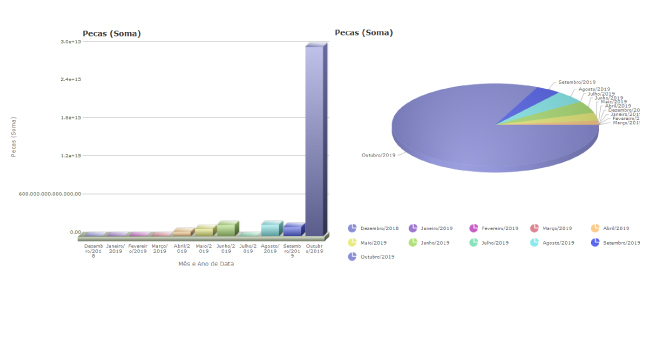Image resolution: width=645 pixels, height=363 pixels.
Task: Click the Agosto/2019 legend pie icon
Action: click(x=534, y=242)
